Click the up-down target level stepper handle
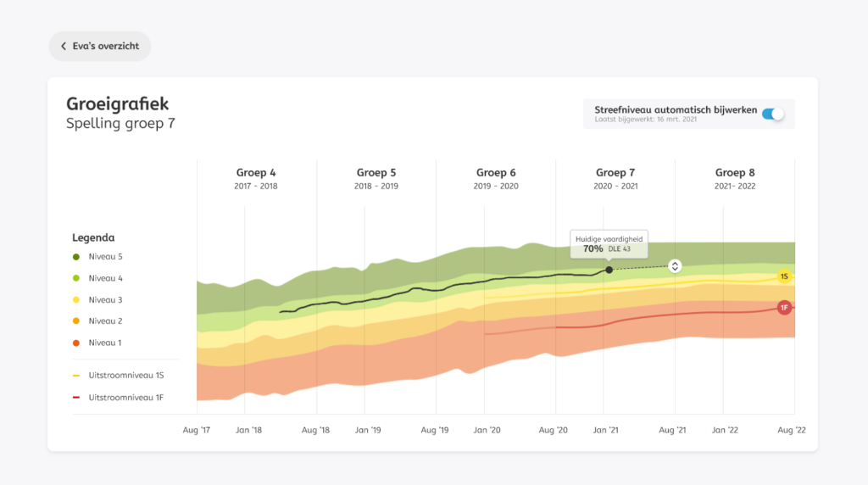This screenshot has height=485, width=868. click(674, 266)
